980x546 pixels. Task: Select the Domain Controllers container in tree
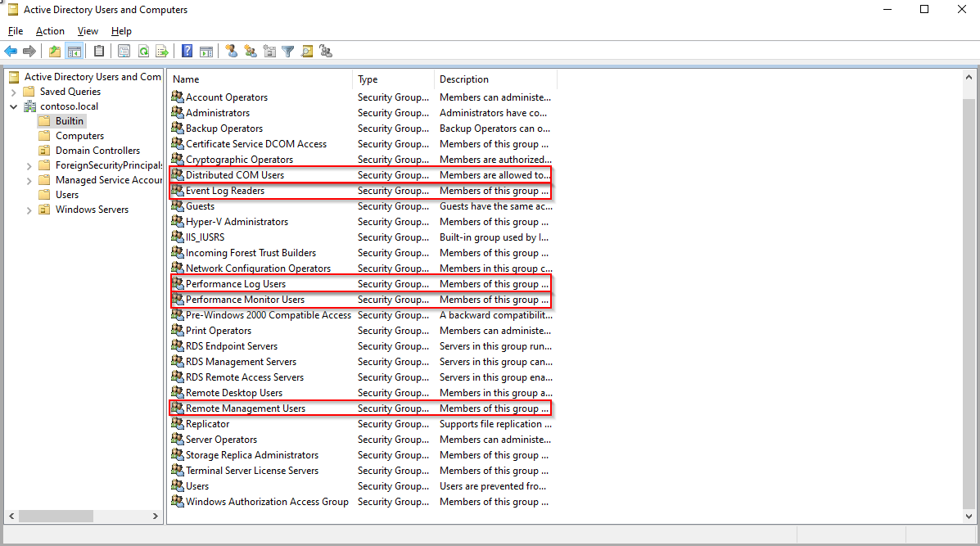click(97, 151)
